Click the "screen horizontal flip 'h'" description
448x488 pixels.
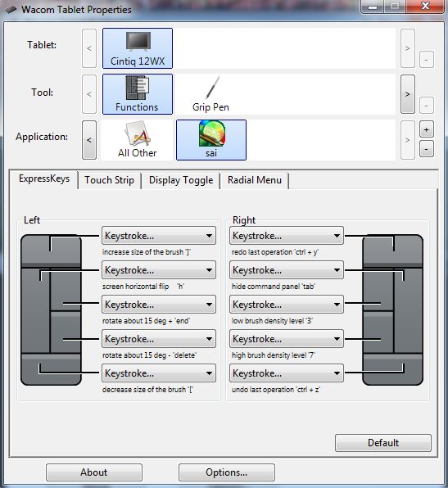click(143, 287)
